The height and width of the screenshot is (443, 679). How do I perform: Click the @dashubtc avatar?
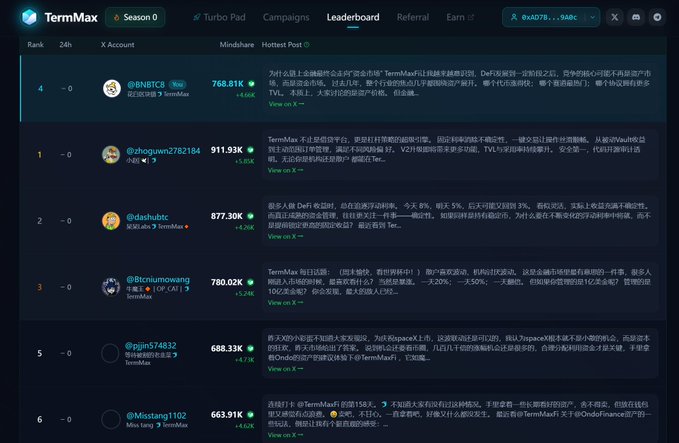pos(111,221)
